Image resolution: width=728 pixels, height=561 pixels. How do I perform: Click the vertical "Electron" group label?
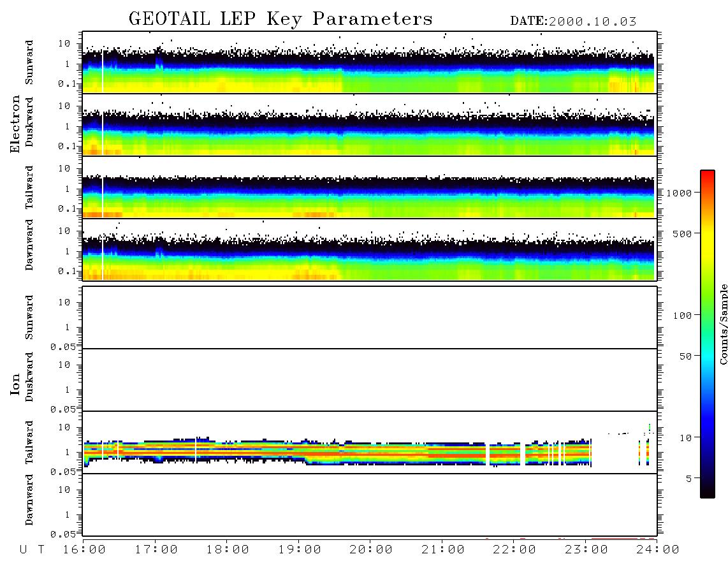click(15, 124)
